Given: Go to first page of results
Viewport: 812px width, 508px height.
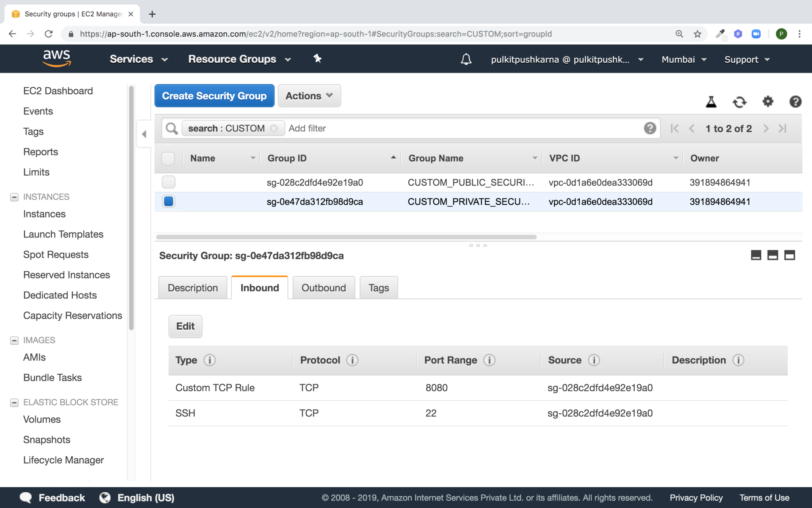Looking at the screenshot, I should pyautogui.click(x=674, y=129).
